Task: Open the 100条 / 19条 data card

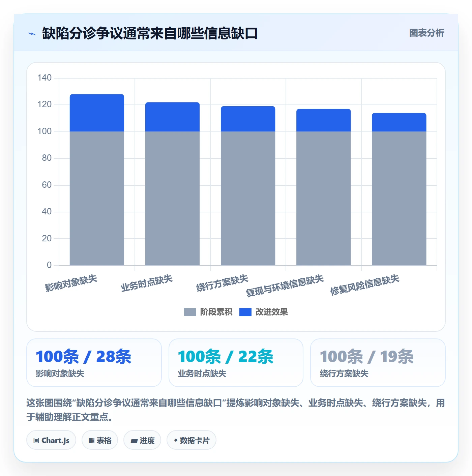Action: click(x=378, y=363)
